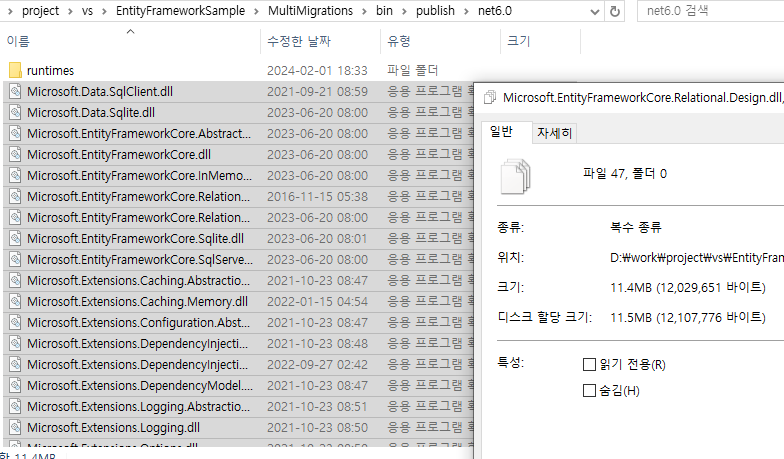
Task: Click the 2023-06-20 08:01 date cell
Action: 317,238
